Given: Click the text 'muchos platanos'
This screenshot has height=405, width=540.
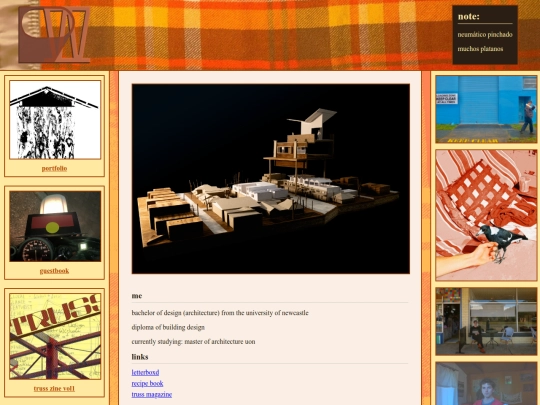Looking at the screenshot, I should [480, 49].
